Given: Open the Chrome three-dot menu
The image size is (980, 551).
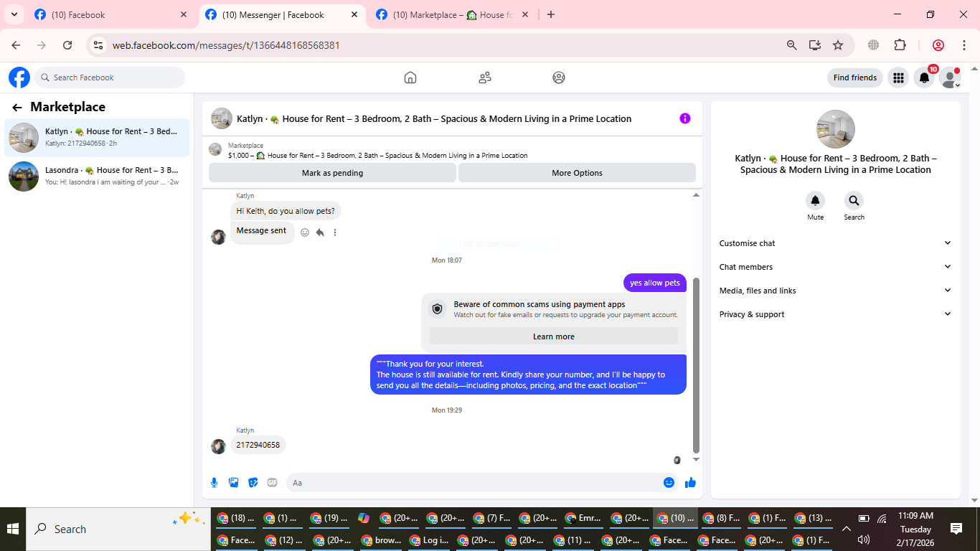Looking at the screenshot, I should pyautogui.click(x=964, y=45).
